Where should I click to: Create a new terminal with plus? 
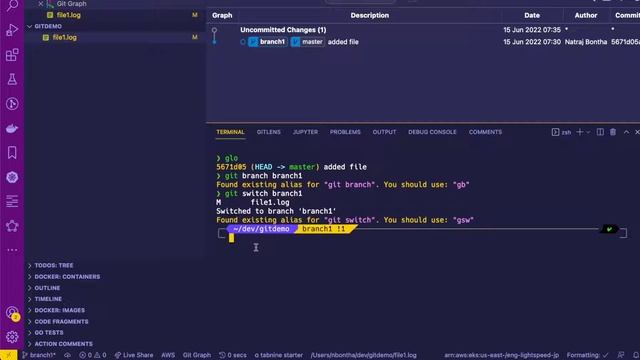579,132
